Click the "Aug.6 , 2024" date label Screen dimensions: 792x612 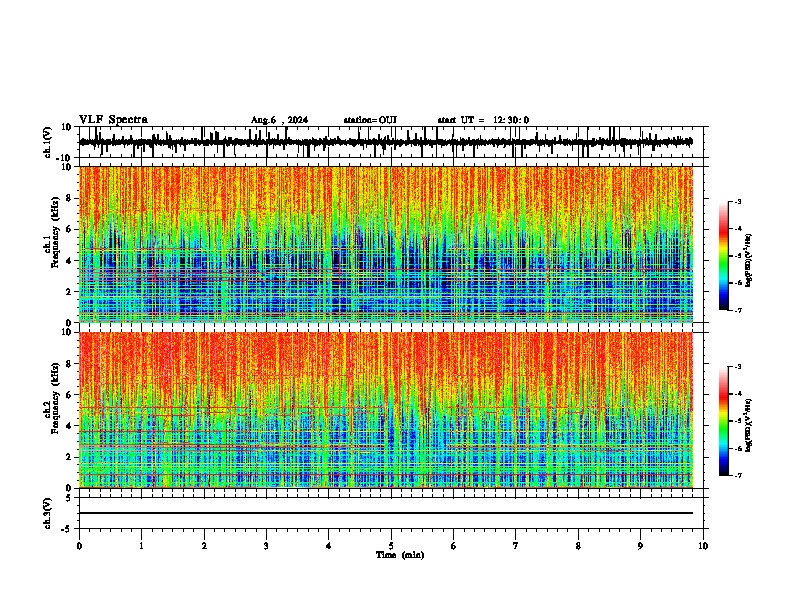tap(279, 120)
